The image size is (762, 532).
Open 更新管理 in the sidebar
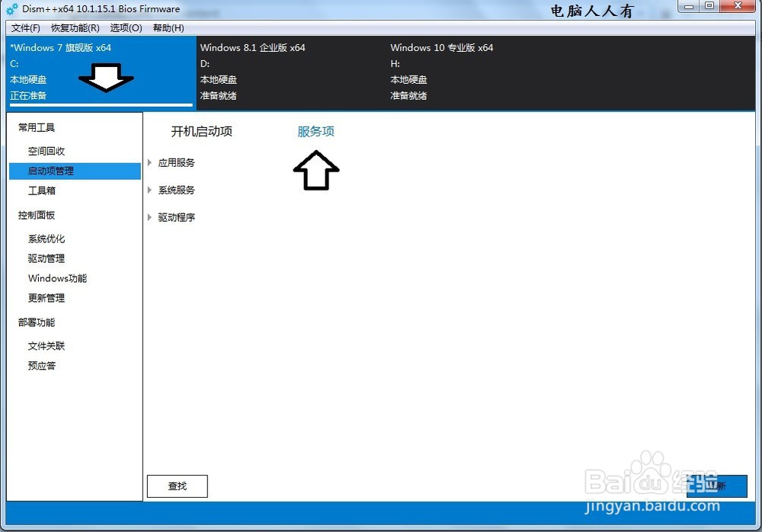(46, 297)
